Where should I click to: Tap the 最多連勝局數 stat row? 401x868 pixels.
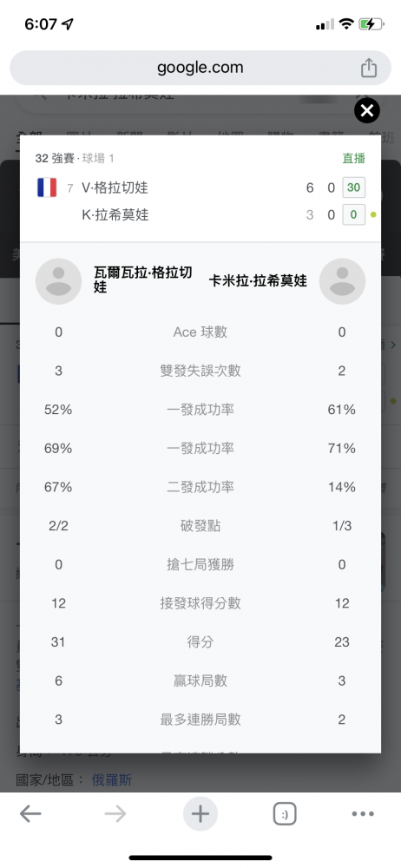click(x=200, y=720)
